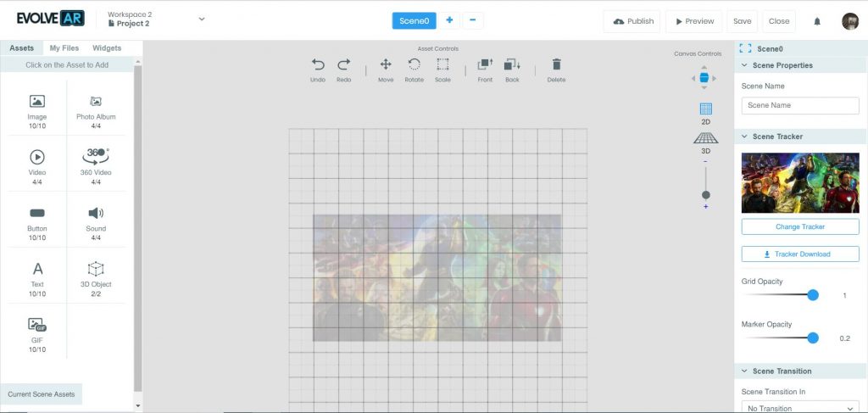Screen dimensions: 868x413
Task: Remove scene with minus button
Action: click(472, 20)
